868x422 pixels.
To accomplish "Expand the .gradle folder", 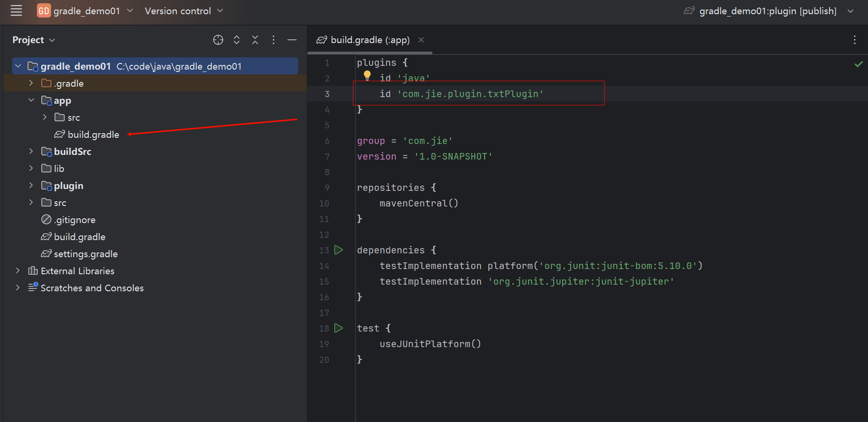I will [x=31, y=83].
